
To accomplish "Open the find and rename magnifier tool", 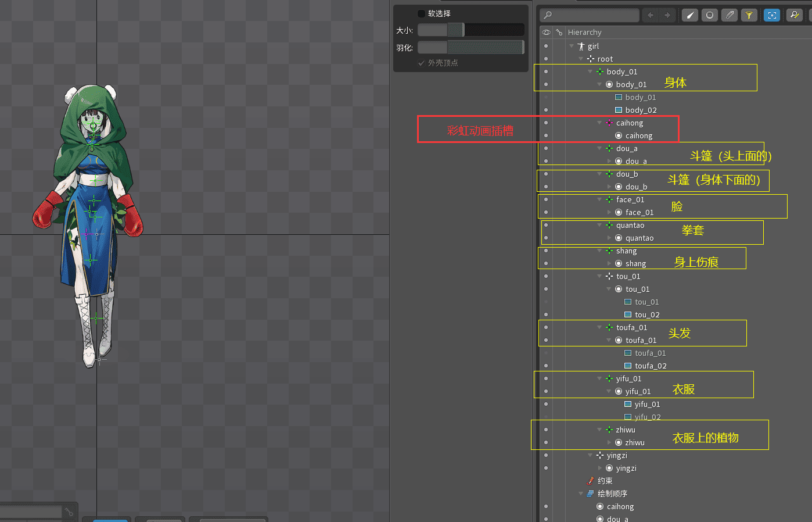I will [x=794, y=15].
